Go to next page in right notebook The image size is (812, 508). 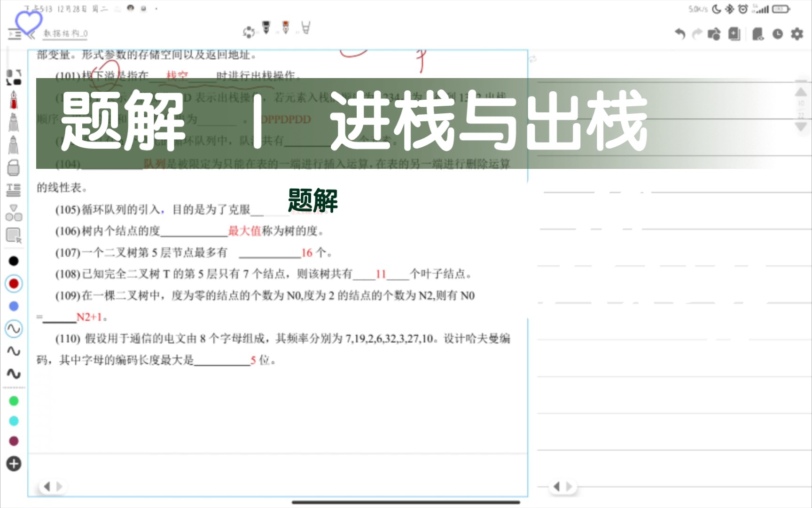569,486
